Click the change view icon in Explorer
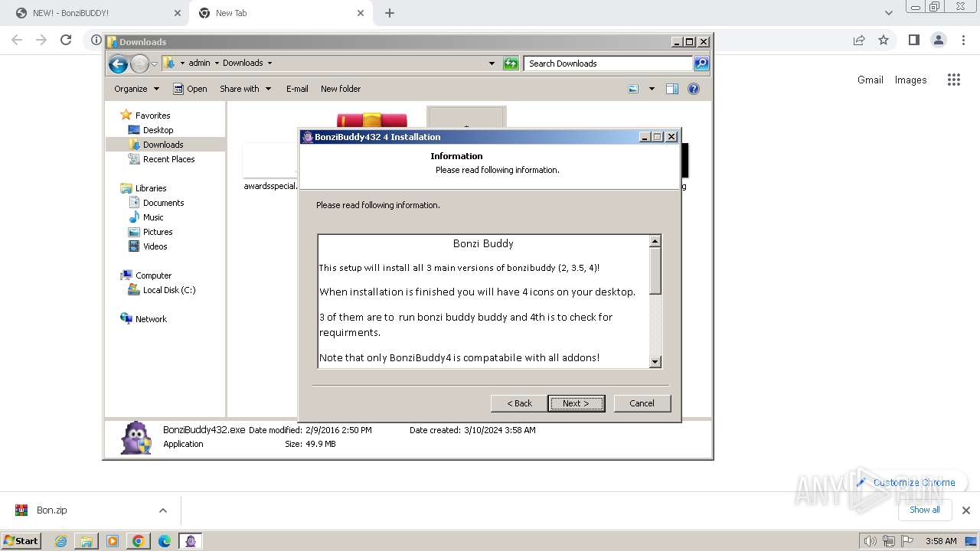 [633, 89]
